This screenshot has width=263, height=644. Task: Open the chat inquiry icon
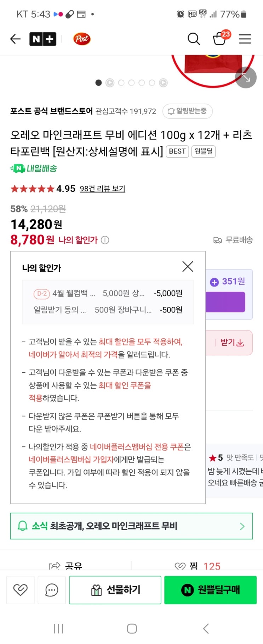pos(52,590)
